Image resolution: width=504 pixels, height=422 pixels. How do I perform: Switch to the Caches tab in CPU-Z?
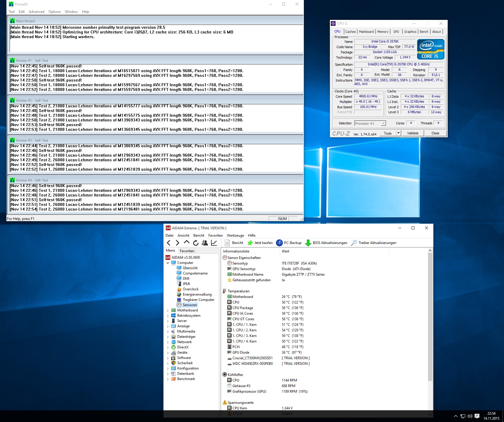[350, 32]
